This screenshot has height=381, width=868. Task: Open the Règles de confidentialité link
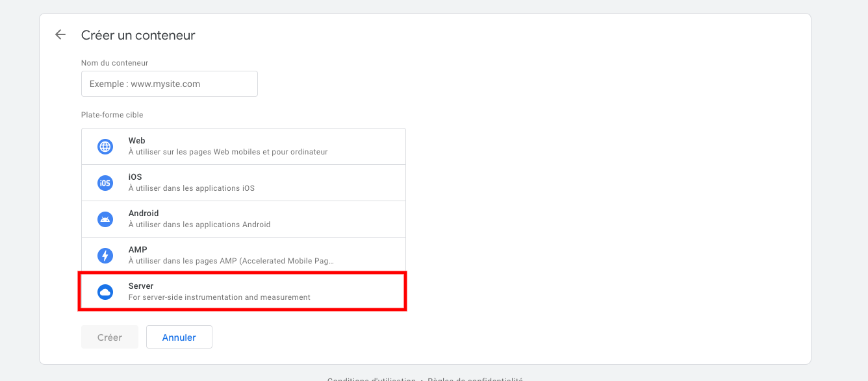[x=475, y=379]
